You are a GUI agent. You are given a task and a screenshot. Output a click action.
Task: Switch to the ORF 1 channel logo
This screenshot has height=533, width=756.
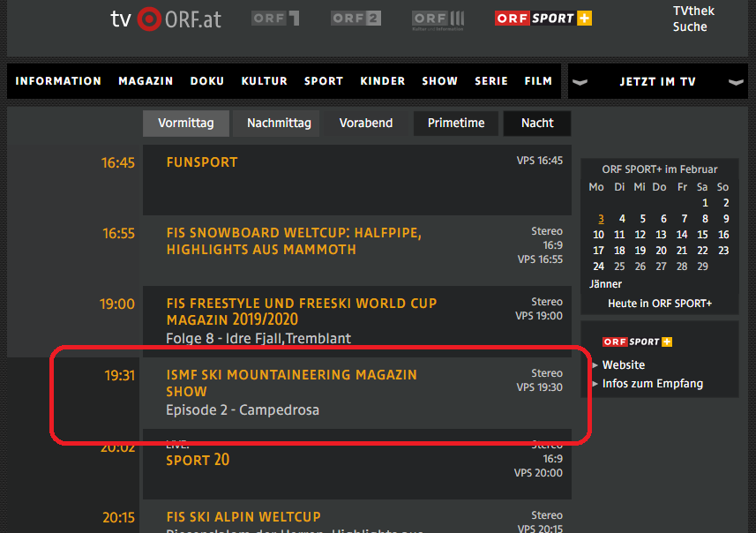click(275, 19)
